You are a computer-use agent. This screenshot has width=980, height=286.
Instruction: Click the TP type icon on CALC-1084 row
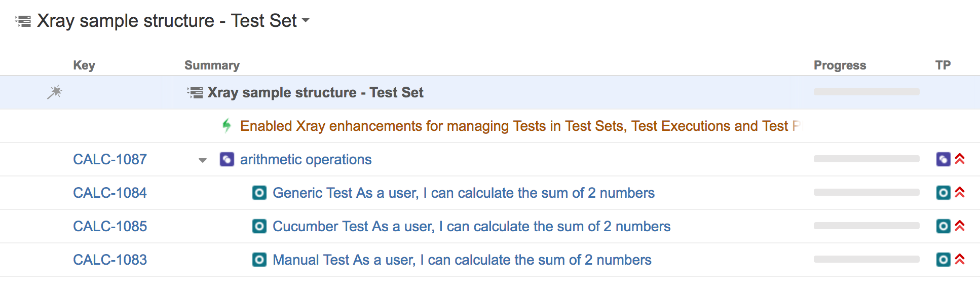[x=943, y=193]
